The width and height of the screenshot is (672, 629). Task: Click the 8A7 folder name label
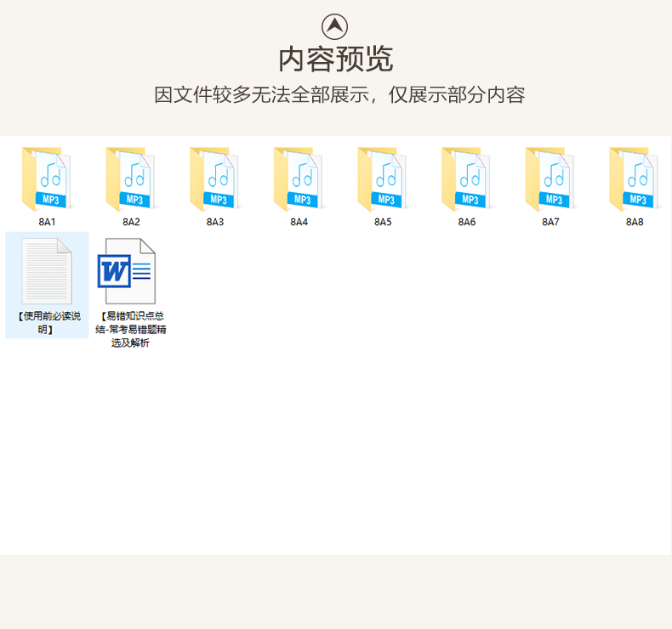(550, 222)
